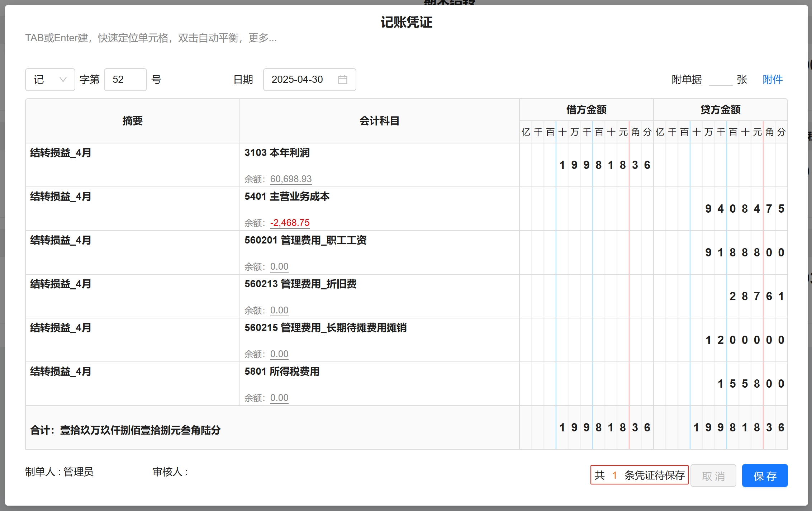Click the 2025-04-30 date field

297,80
